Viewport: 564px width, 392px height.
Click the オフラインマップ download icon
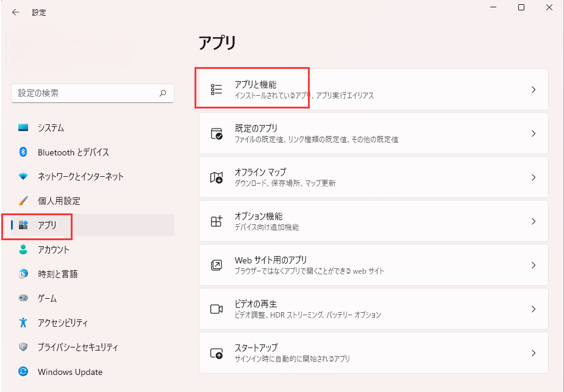(x=216, y=177)
